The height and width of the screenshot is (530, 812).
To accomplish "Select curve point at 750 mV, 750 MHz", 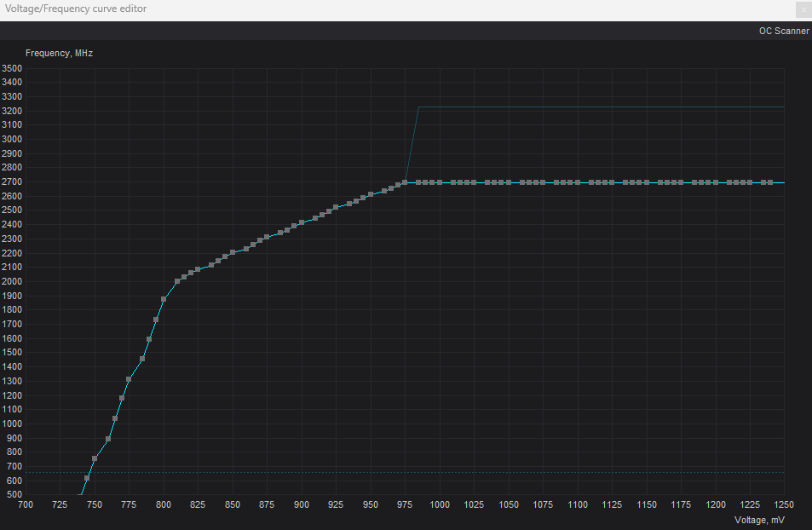I will [x=95, y=458].
